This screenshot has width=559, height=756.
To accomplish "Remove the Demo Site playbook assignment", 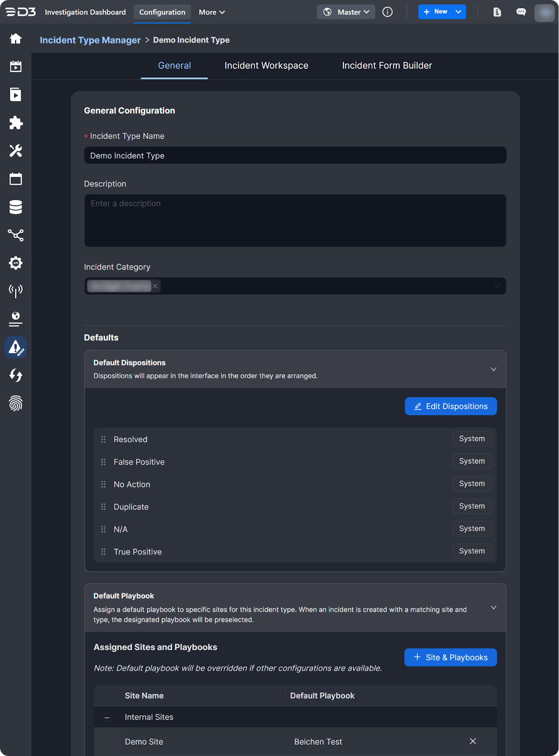I will pyautogui.click(x=473, y=741).
